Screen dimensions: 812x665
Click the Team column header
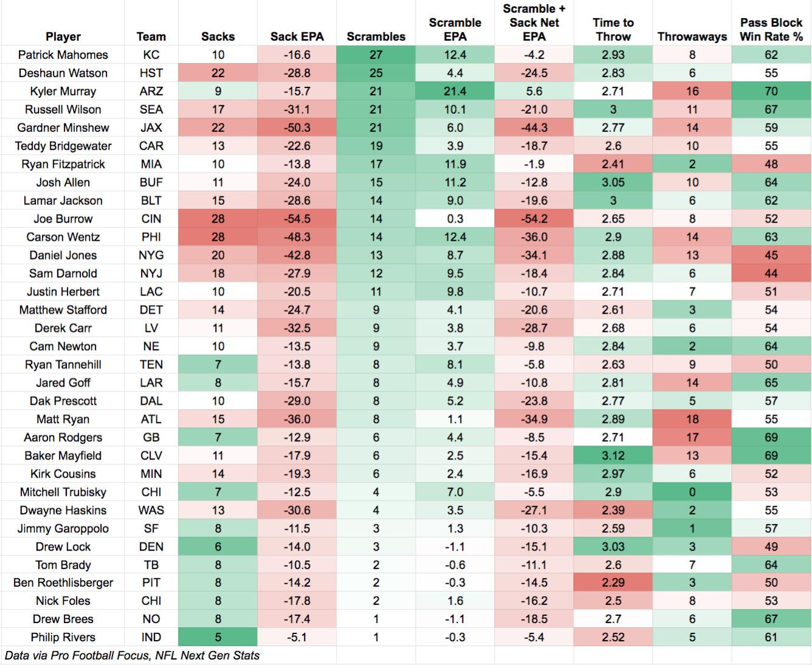click(x=151, y=36)
